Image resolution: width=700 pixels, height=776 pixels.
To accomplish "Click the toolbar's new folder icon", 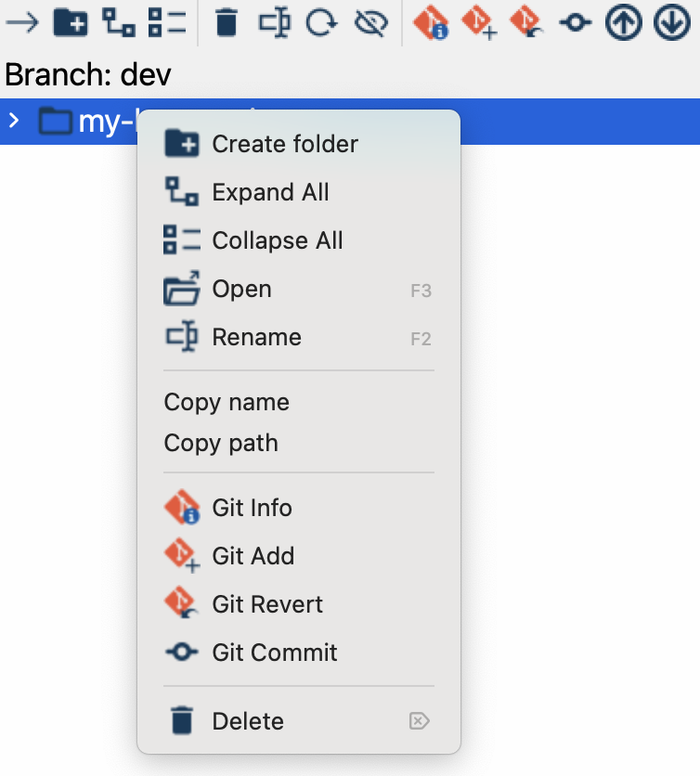I will pyautogui.click(x=71, y=22).
